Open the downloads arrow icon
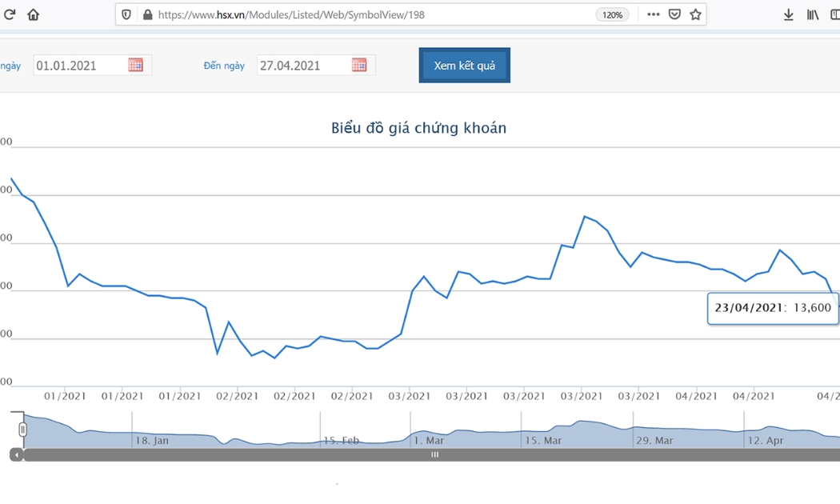840x504 pixels. 789,15
